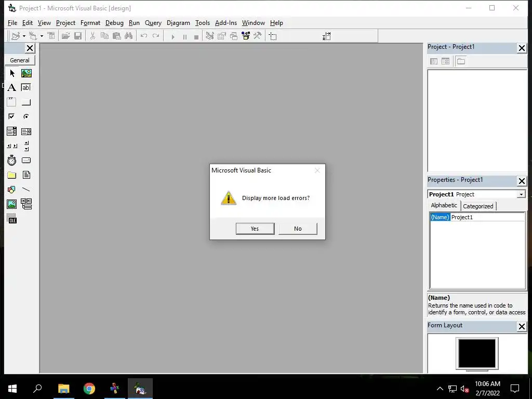
Task: Select the CommandButton control tool
Action: (x=26, y=102)
